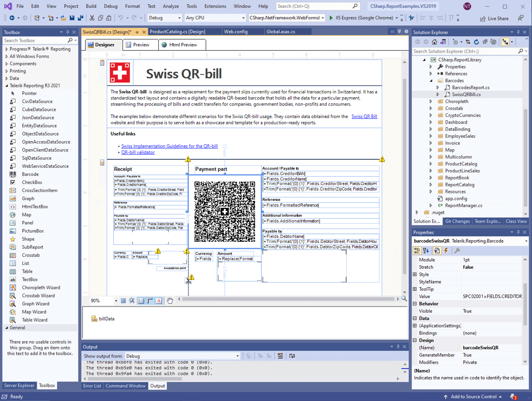The height and width of the screenshot is (401, 532).
Task: Toggle red A watermark button in designer
Action: pyautogui.click(x=159, y=301)
